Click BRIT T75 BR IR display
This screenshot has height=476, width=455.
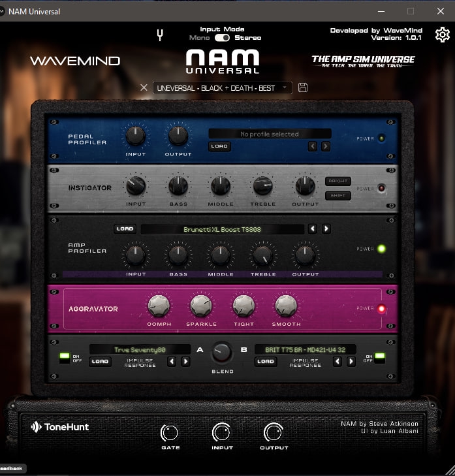pyautogui.click(x=306, y=350)
